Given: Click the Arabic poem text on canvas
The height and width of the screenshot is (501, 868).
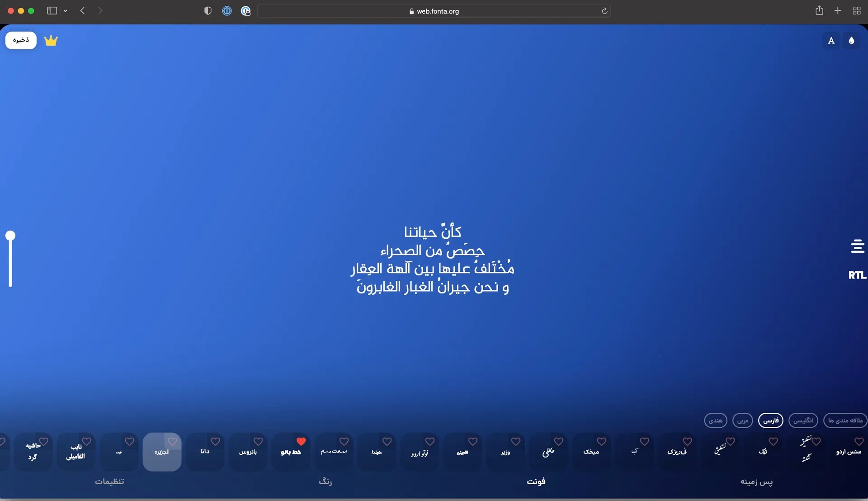Looking at the screenshot, I should tap(433, 259).
